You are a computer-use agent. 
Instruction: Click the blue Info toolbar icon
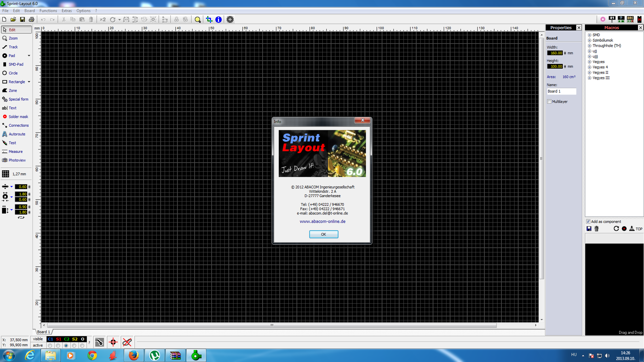219,19
